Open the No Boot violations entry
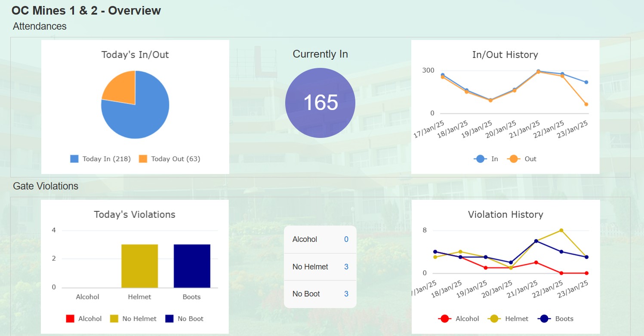Image resolution: width=644 pixels, height=336 pixels. [320, 293]
